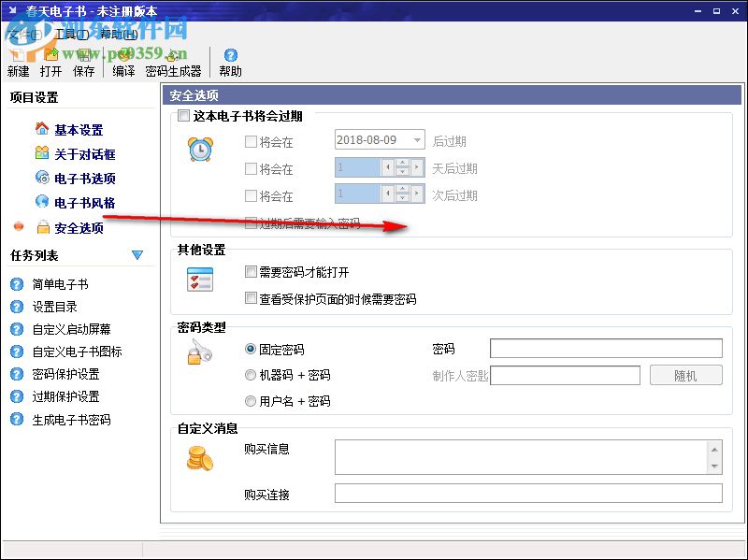Click help icon beside 自定义电子书图标

click(x=17, y=352)
